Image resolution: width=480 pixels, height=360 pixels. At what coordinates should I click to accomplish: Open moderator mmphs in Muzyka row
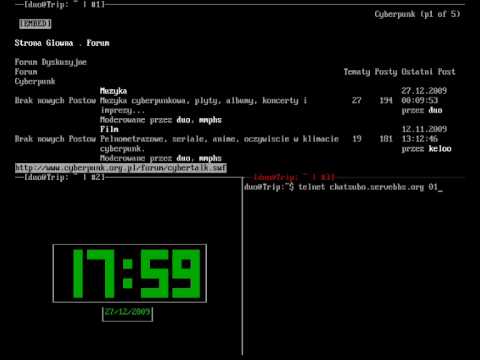click(210, 120)
